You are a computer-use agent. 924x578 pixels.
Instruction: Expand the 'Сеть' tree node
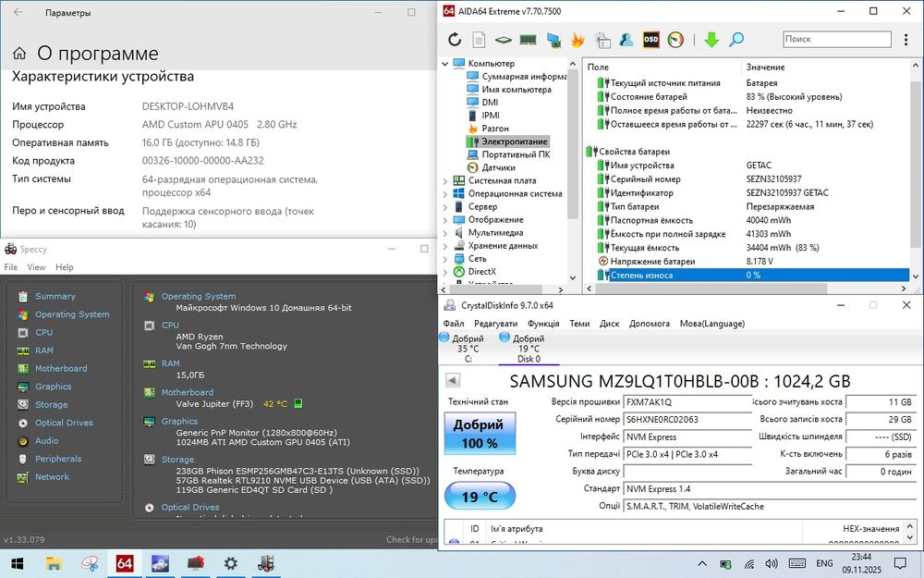(x=445, y=259)
